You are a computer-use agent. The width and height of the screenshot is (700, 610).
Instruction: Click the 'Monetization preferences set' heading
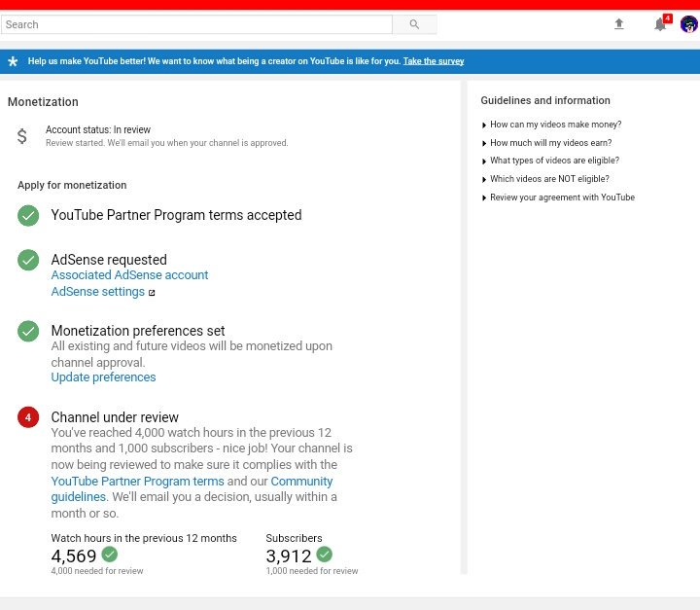point(138,331)
